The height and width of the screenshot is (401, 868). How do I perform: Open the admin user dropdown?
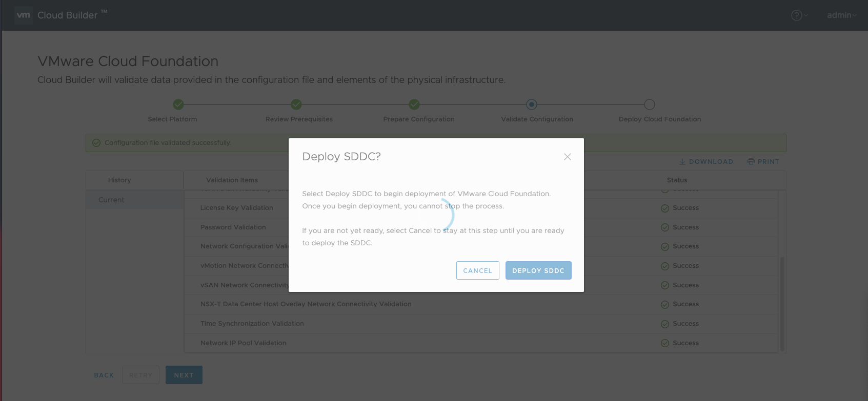(x=841, y=15)
